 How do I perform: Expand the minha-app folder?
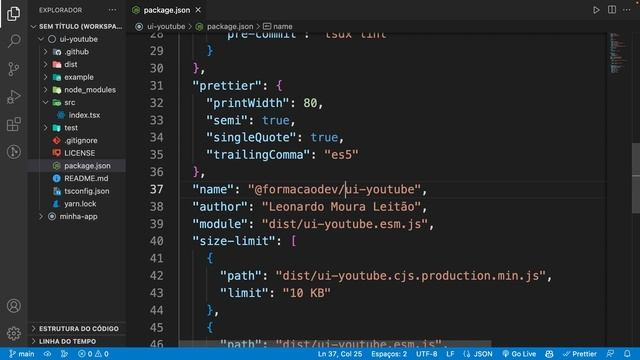(x=41, y=216)
